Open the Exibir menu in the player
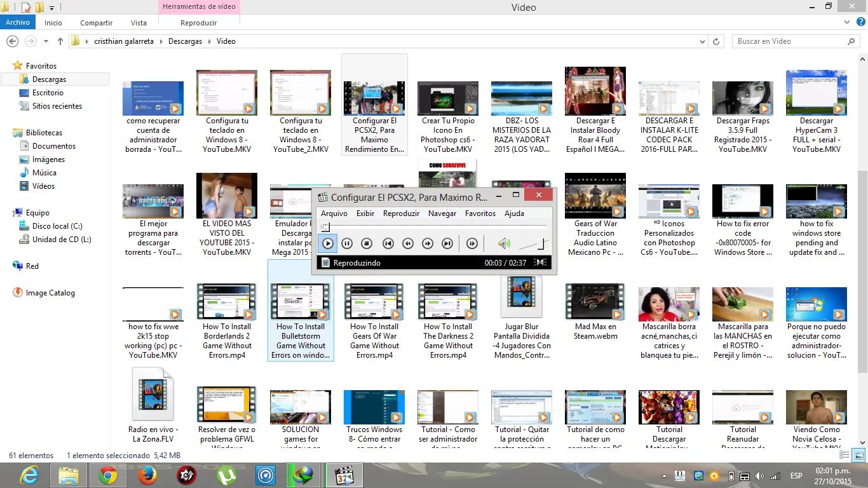868x488 pixels. [x=365, y=213]
